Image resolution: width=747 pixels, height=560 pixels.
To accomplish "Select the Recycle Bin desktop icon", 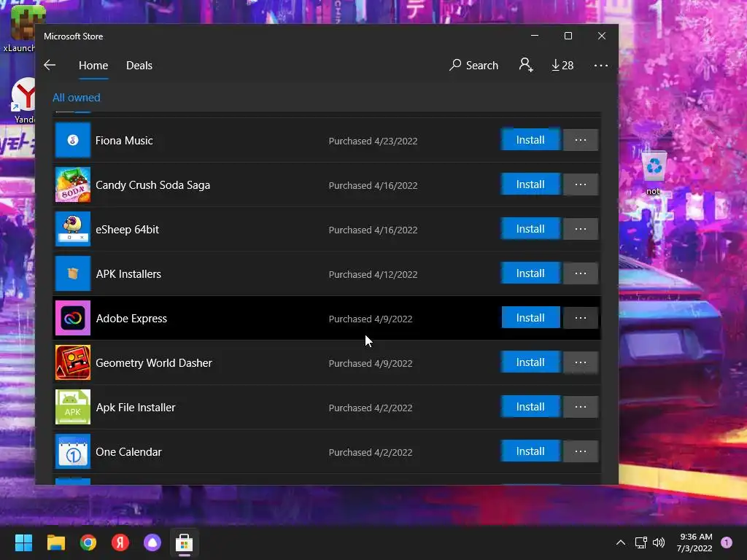I will tap(654, 172).
